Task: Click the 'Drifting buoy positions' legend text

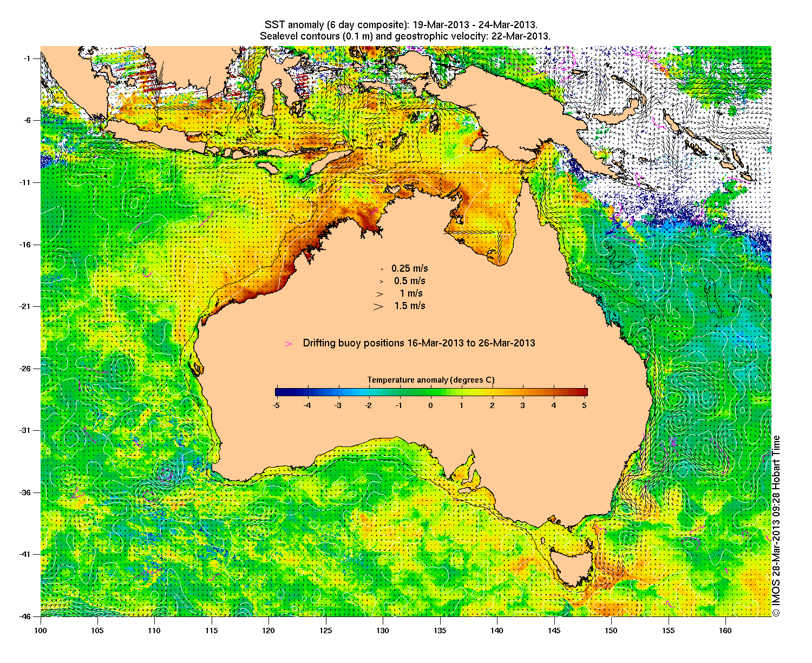Action: (x=419, y=343)
